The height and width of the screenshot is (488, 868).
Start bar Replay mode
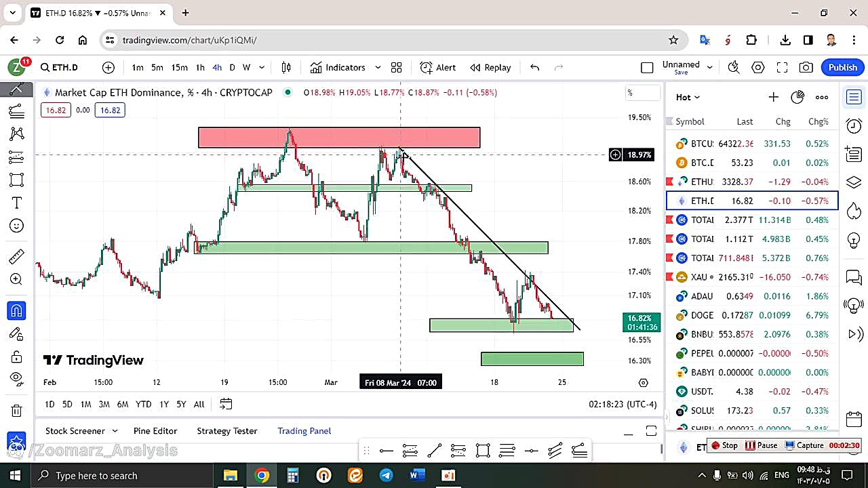[491, 67]
